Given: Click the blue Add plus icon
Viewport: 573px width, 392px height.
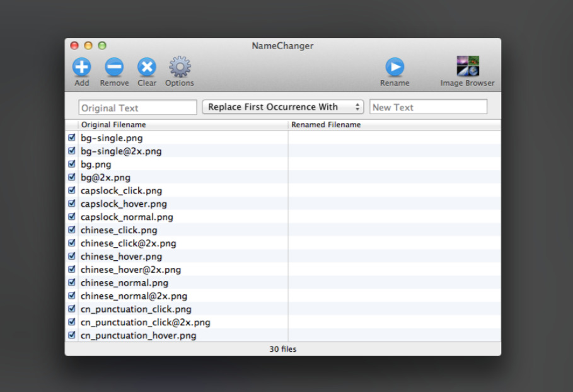Looking at the screenshot, I should pyautogui.click(x=81, y=67).
